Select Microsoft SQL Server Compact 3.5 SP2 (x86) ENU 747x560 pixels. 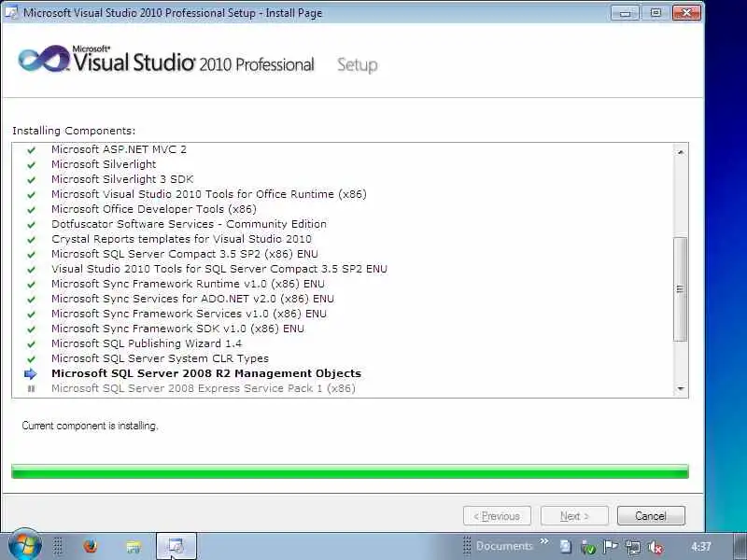[184, 254]
